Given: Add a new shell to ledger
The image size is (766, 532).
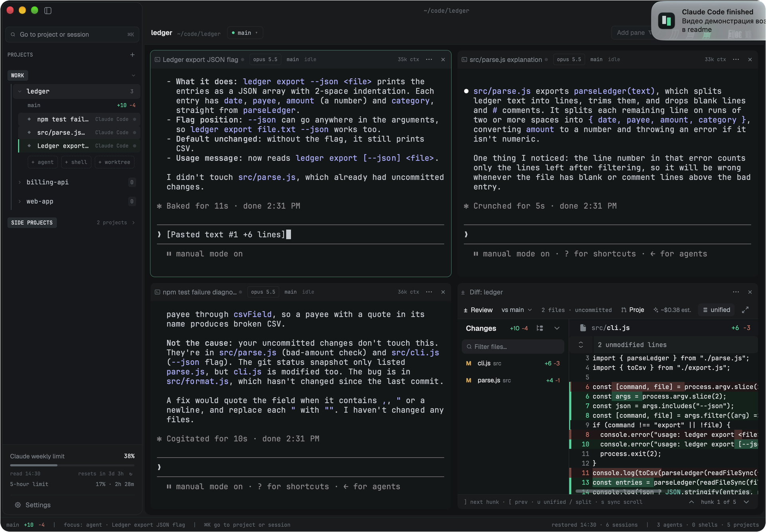Looking at the screenshot, I should [x=76, y=162].
